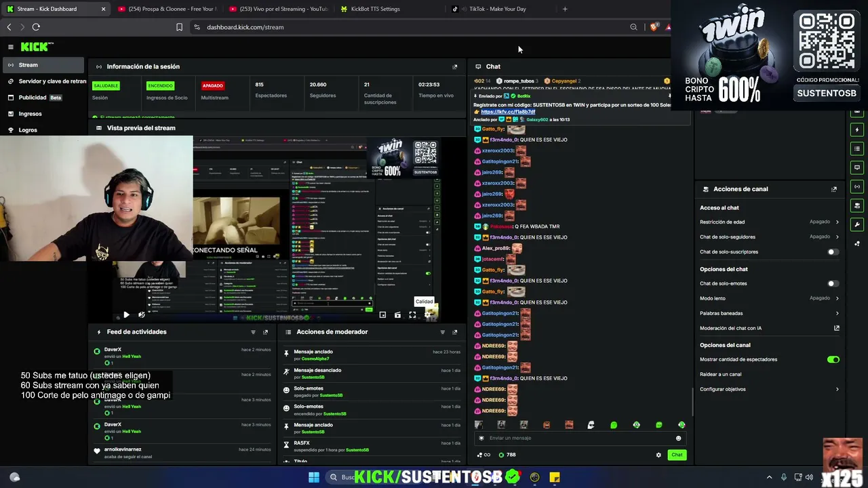868x488 pixels.
Task: Open Palabras baneadas settings
Action: pos(770,313)
